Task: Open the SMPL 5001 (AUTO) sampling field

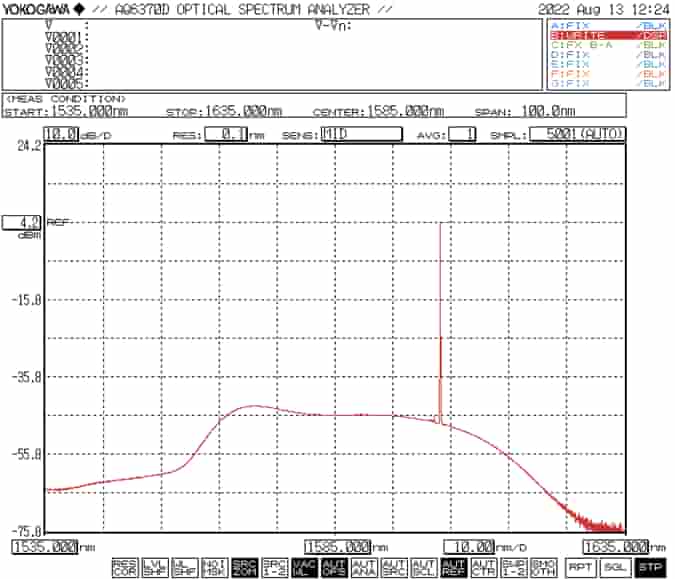Action: (x=577, y=134)
